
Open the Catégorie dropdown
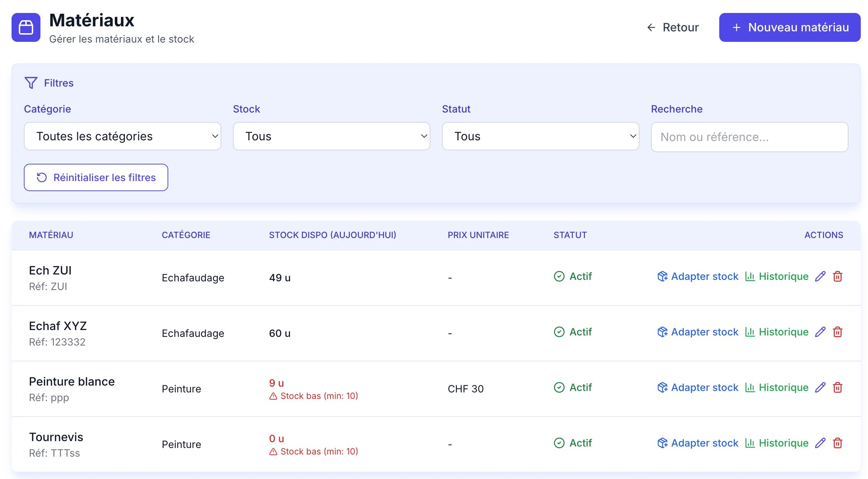tap(122, 136)
